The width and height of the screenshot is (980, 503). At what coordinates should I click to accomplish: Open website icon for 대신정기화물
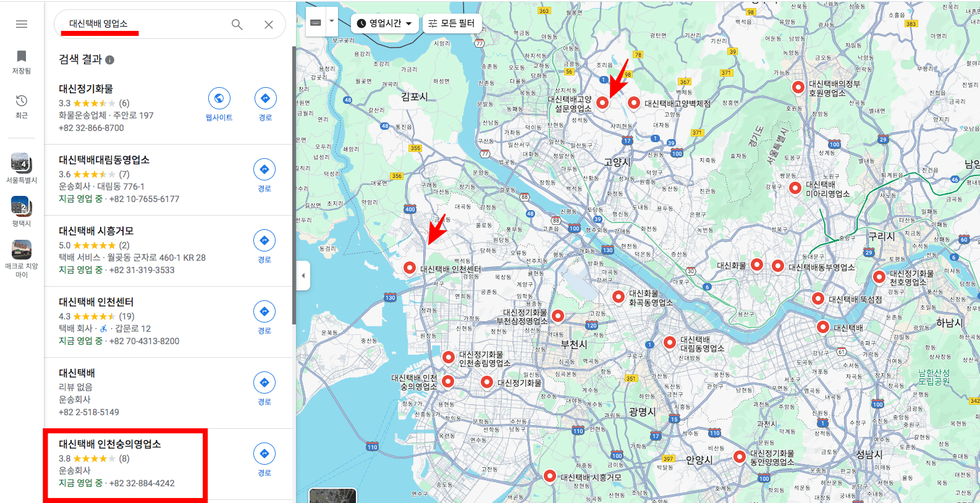(219, 98)
